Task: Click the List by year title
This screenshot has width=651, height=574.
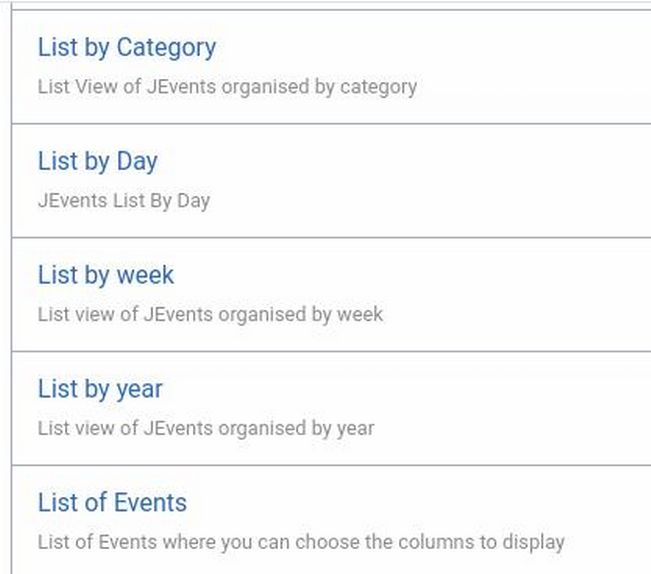Action: pyautogui.click(x=99, y=389)
